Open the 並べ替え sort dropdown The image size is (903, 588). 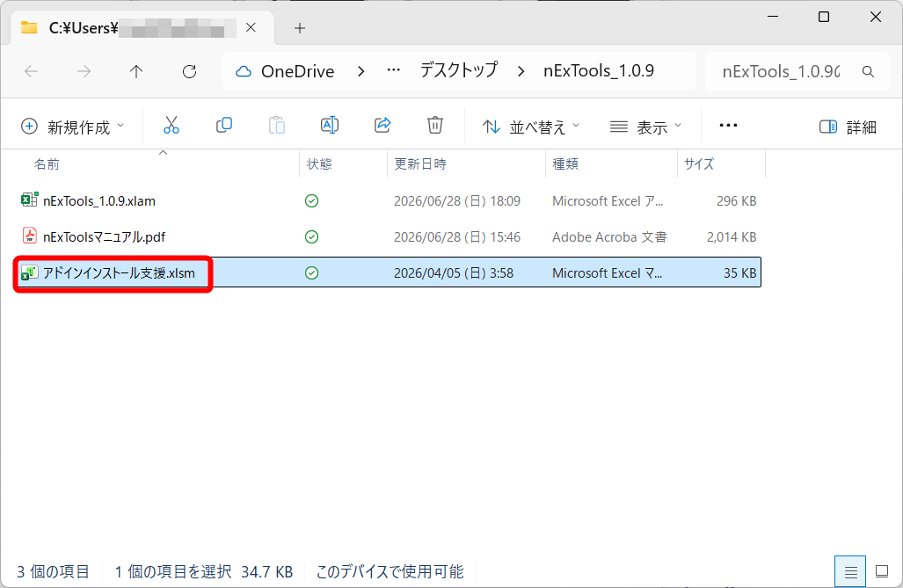[x=531, y=127]
